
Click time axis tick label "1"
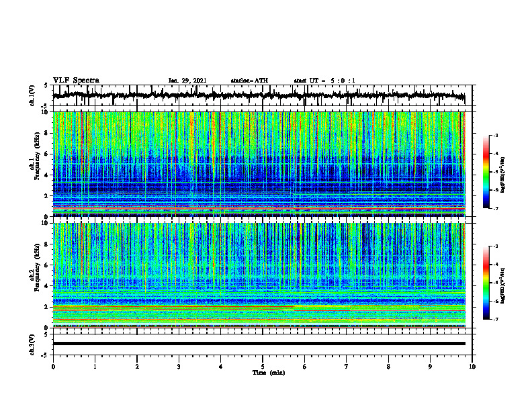click(95, 367)
